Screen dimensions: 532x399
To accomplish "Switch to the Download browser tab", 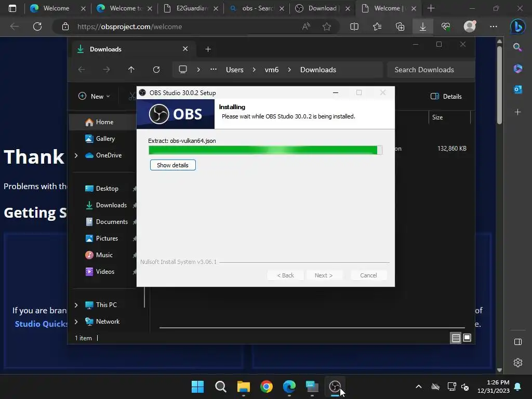I will tap(323, 8).
